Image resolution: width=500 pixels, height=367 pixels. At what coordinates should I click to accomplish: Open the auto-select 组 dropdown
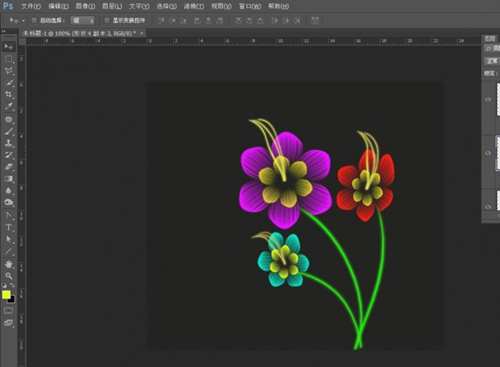point(83,21)
